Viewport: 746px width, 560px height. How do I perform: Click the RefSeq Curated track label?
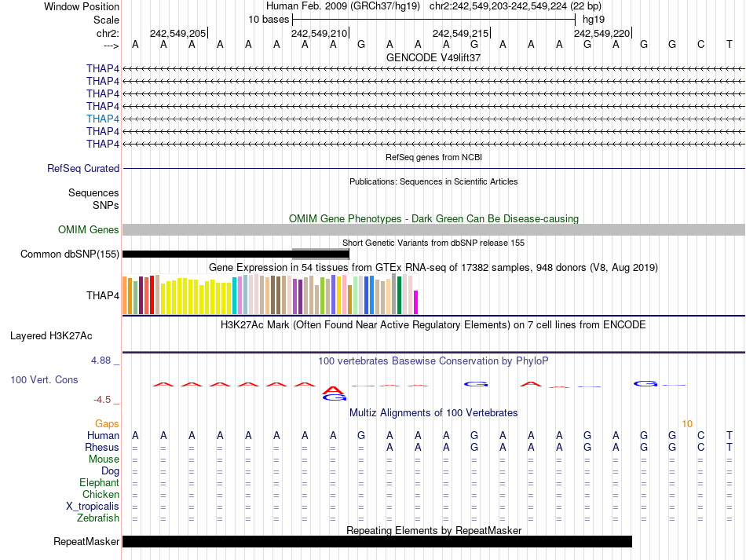pyautogui.click(x=83, y=168)
